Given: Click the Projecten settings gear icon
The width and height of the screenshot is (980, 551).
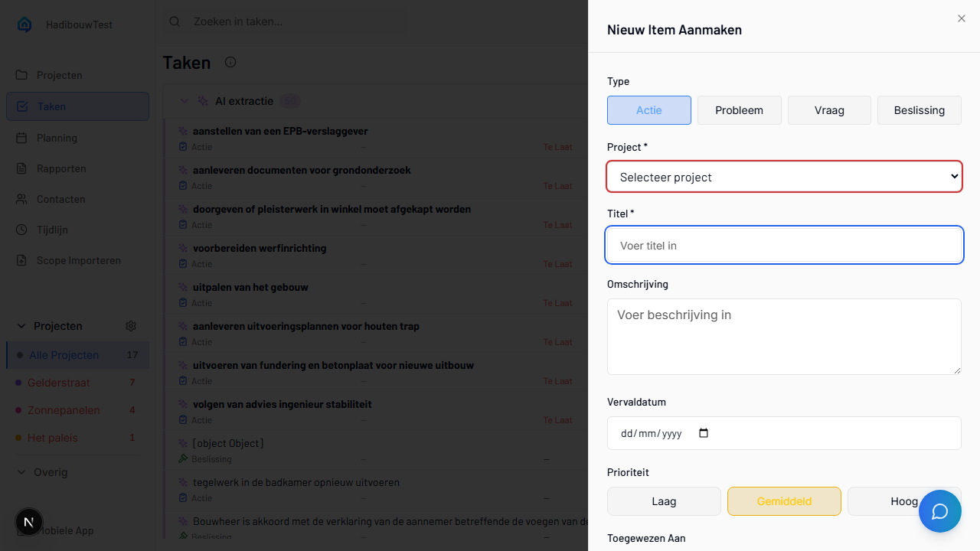Looking at the screenshot, I should (x=131, y=326).
